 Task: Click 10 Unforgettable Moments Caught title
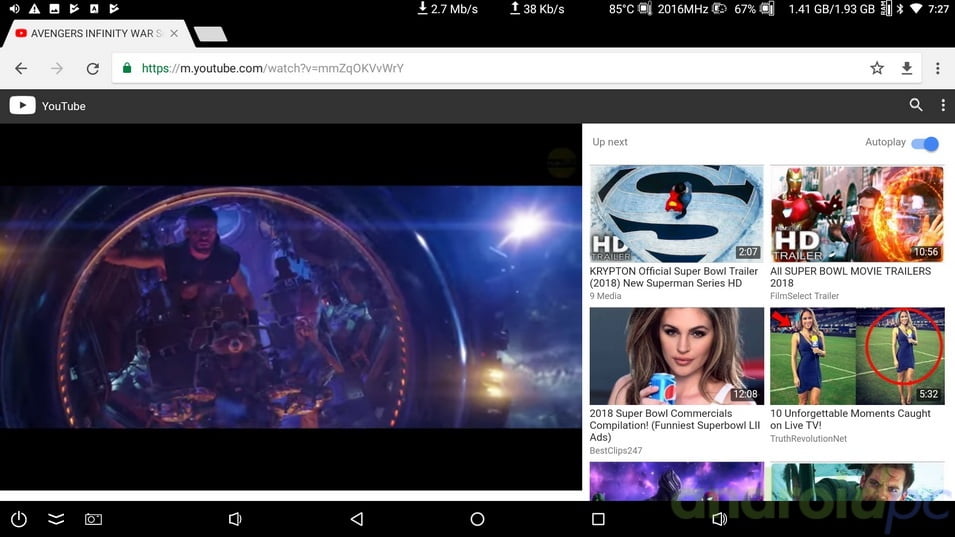coord(850,419)
